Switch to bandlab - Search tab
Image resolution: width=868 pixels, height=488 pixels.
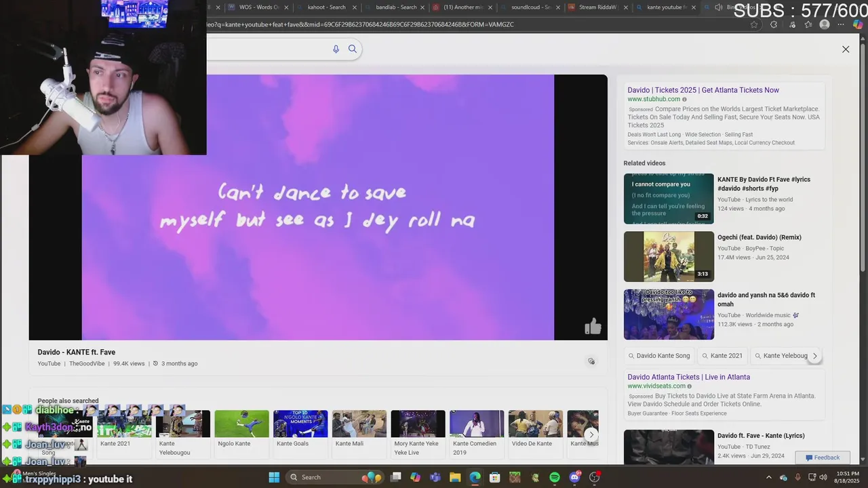[396, 7]
